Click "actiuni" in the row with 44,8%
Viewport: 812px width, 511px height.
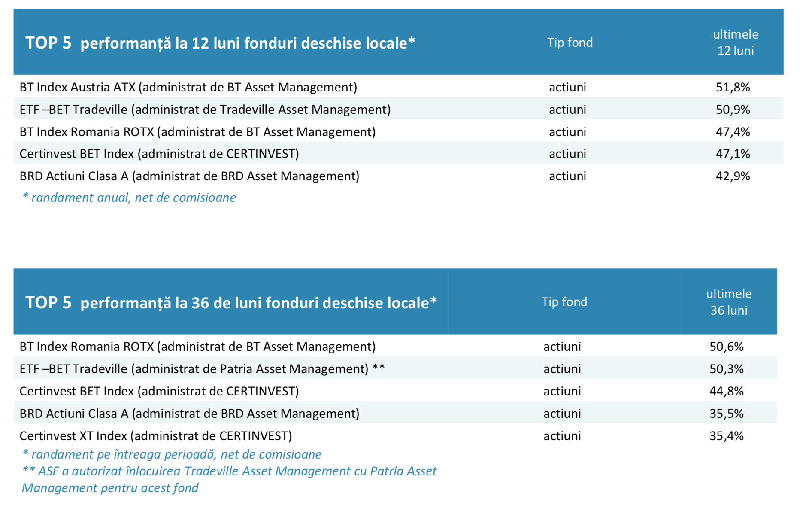coord(562,391)
